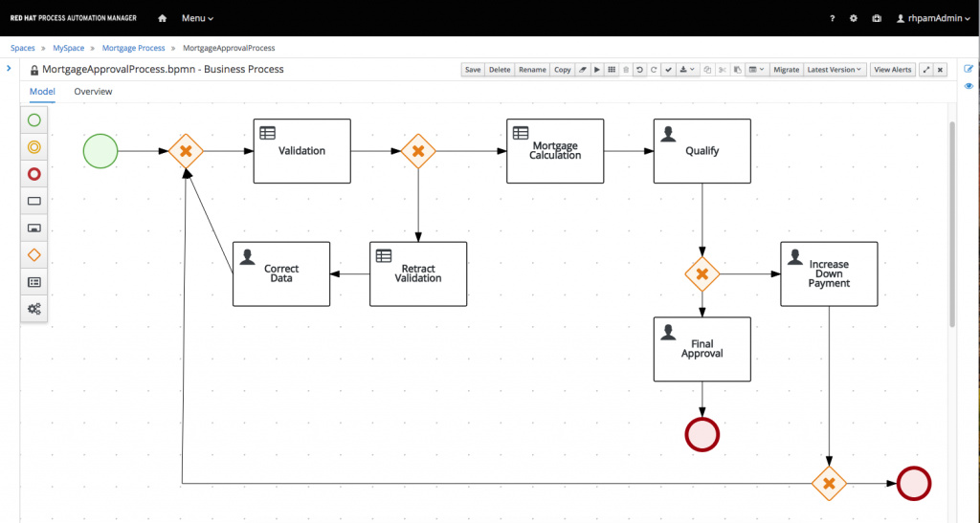Select the End Events palette icon
This screenshot has width=980, height=523.
coord(34,174)
